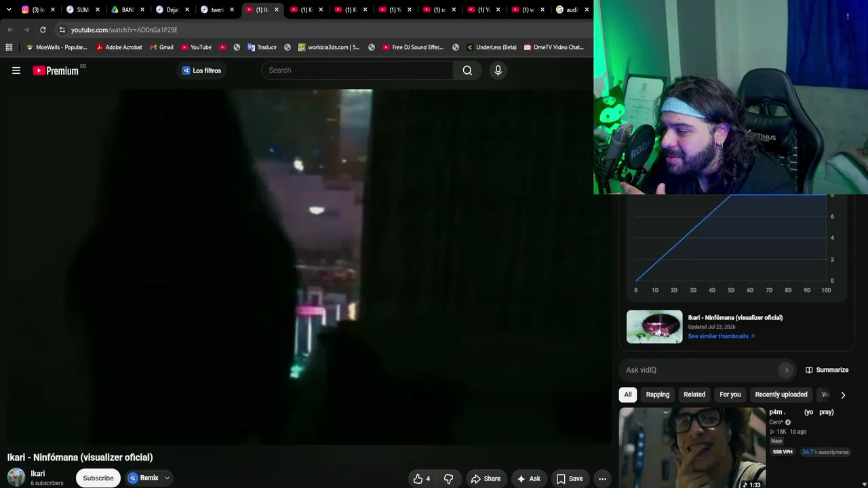Expand the Remix dropdown arrow
The width and height of the screenshot is (868, 488).
[167, 479]
